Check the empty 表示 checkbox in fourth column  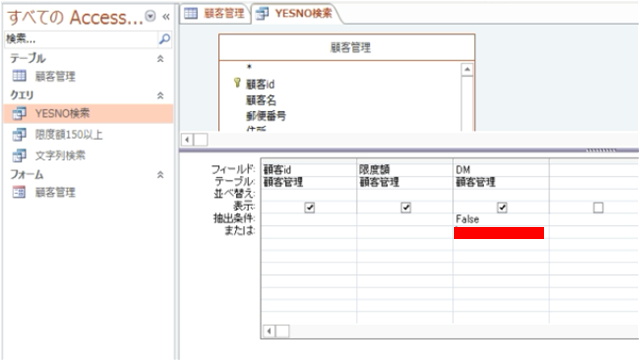pyautogui.click(x=598, y=208)
